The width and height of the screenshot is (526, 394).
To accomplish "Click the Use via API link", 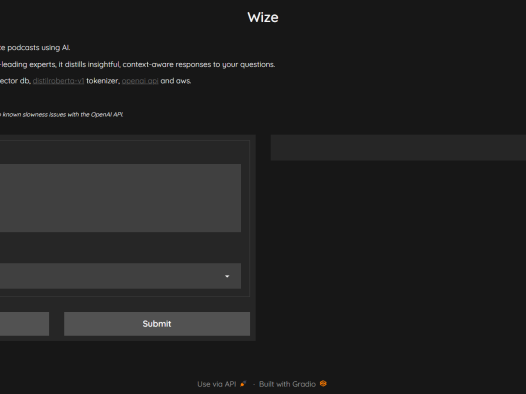I will pos(222,384).
